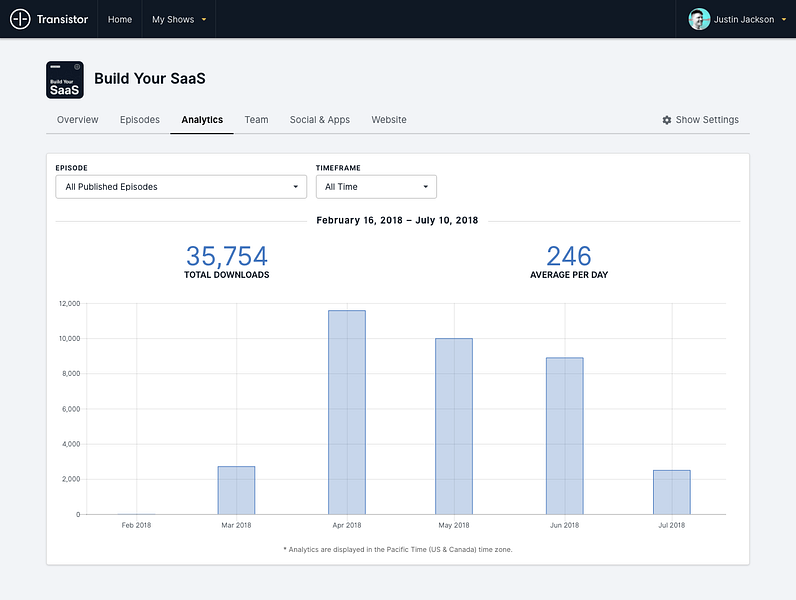
Task: Open the Social & Apps tab
Action: click(x=320, y=120)
